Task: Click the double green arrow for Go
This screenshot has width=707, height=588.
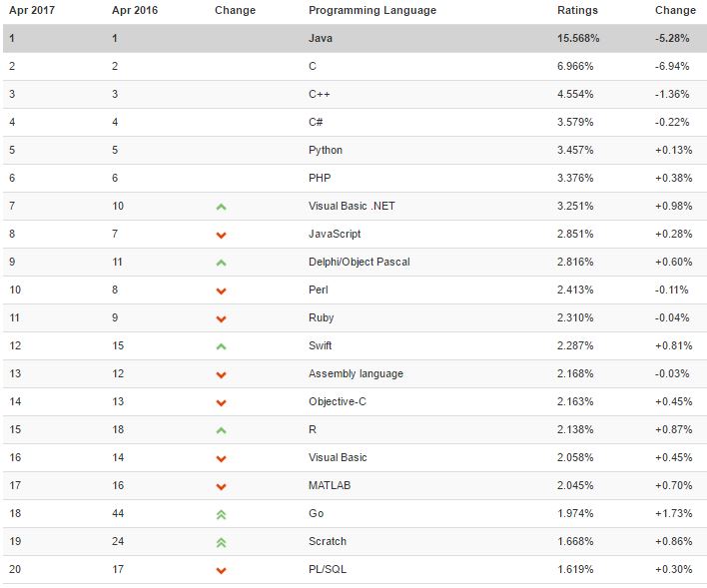Action: (221, 514)
